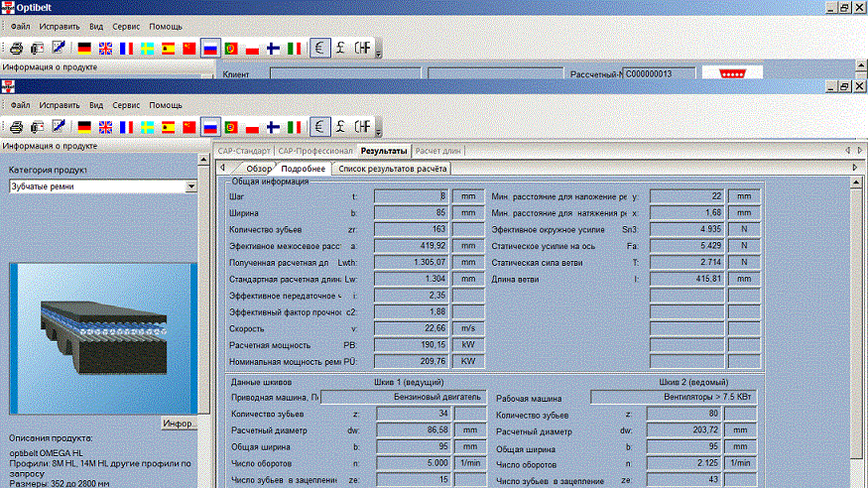Viewport: 868px width, 488px height.
Task: Click the right arrow at the sub-tab row end
Action: [855, 168]
